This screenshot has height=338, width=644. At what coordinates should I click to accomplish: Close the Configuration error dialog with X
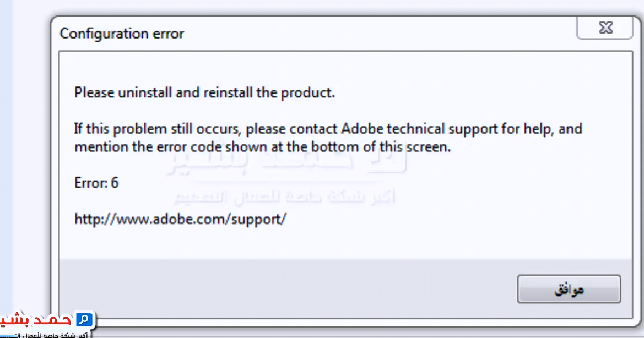point(605,29)
